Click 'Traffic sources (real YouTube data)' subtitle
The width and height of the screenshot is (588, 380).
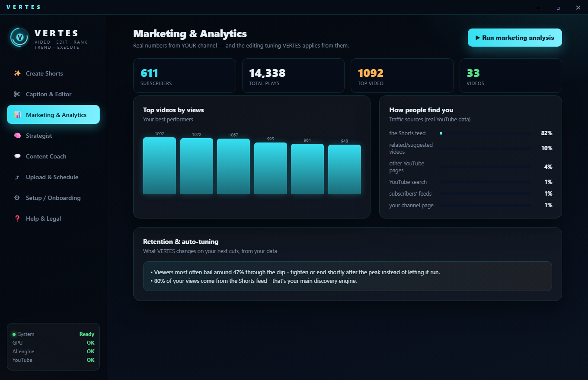point(430,120)
